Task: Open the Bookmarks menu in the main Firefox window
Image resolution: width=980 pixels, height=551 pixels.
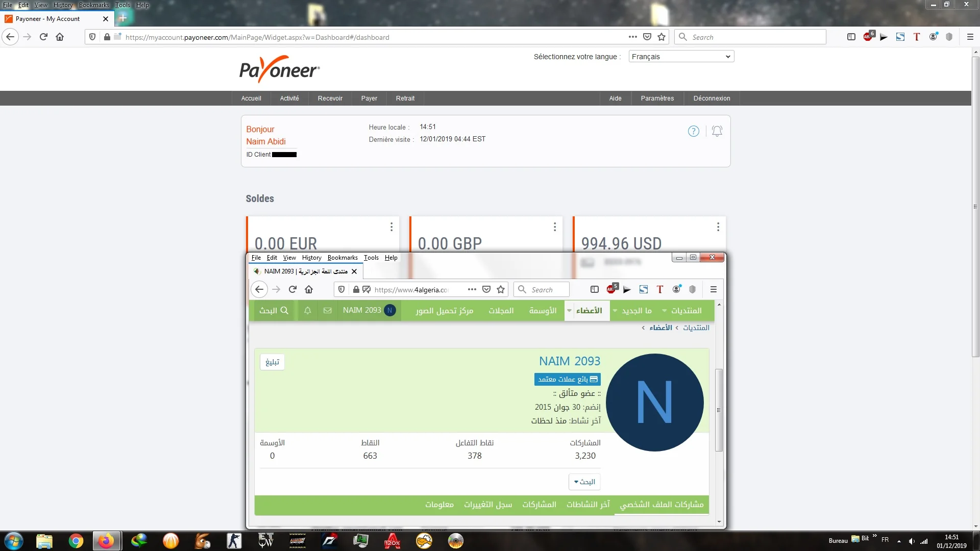Action: (94, 5)
